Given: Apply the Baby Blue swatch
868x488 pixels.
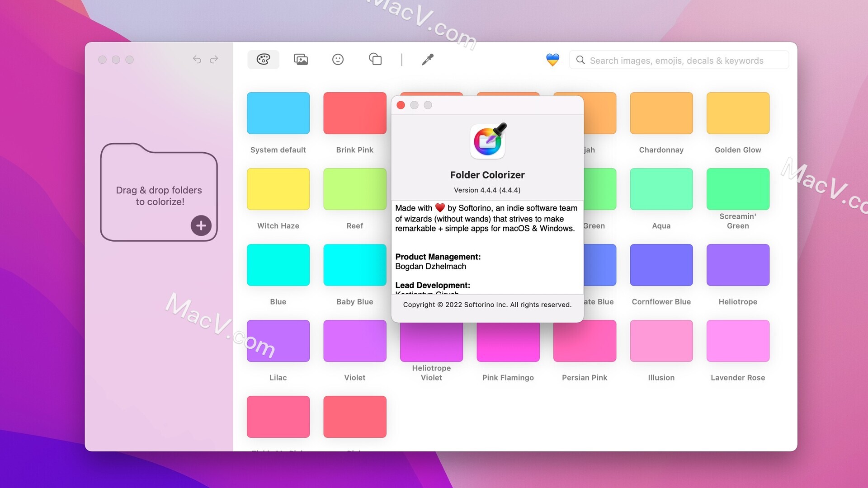Looking at the screenshot, I should 355,265.
